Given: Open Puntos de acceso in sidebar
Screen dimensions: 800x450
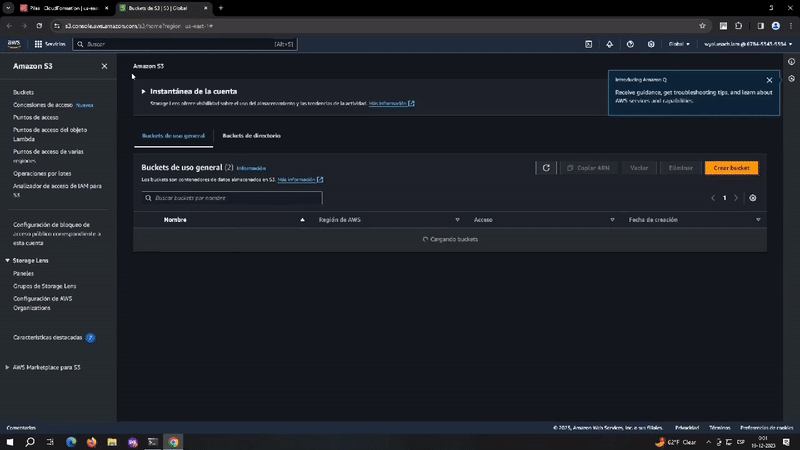Looking at the screenshot, I should (x=36, y=117).
